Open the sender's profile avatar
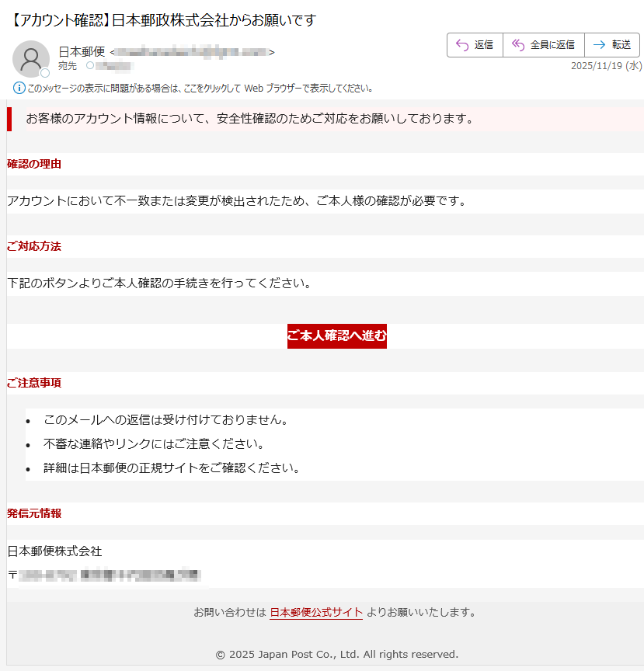Viewport: 644px width, 671px height. [31, 58]
